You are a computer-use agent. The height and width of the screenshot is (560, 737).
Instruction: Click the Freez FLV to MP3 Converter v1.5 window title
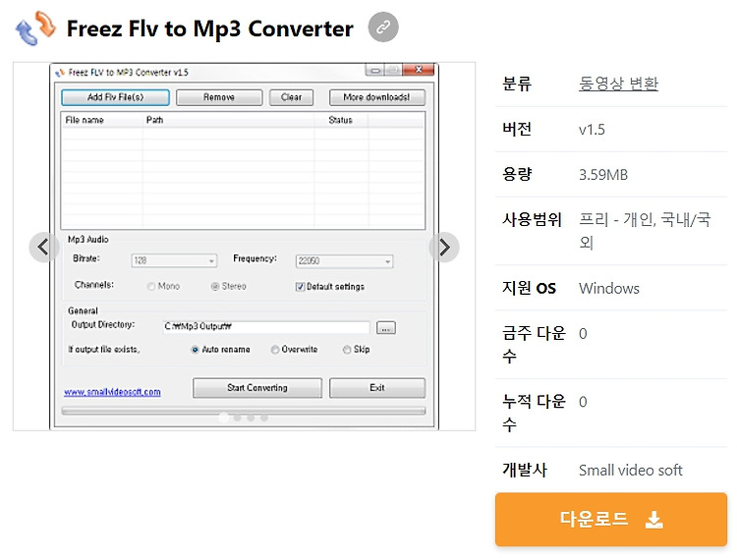tap(129, 73)
